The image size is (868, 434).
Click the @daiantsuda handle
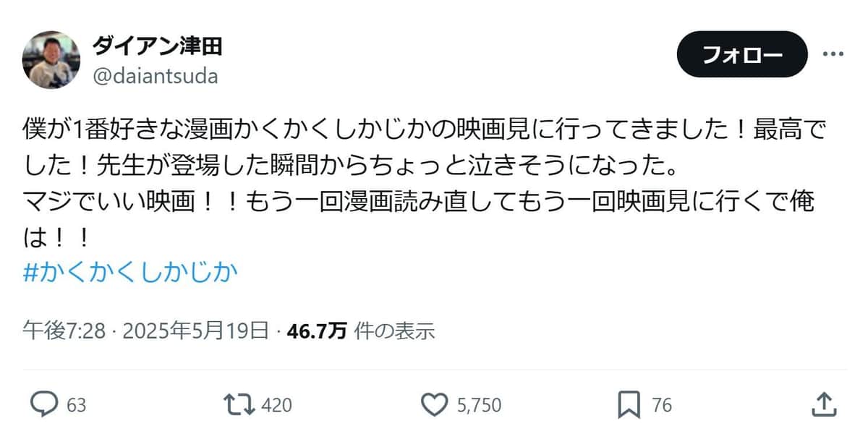coord(156,76)
